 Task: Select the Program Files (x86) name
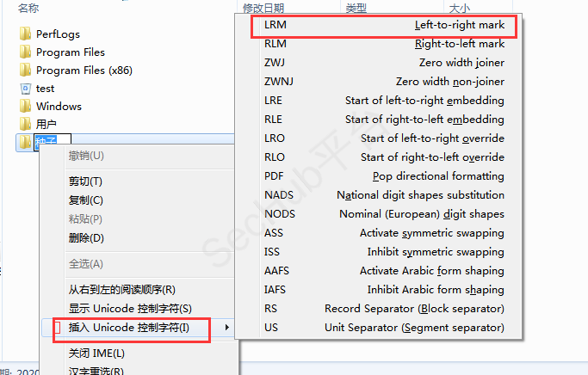(x=84, y=70)
